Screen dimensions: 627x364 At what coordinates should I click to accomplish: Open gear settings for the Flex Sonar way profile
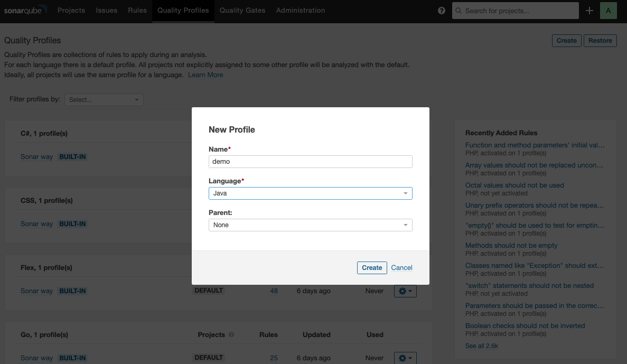click(405, 291)
